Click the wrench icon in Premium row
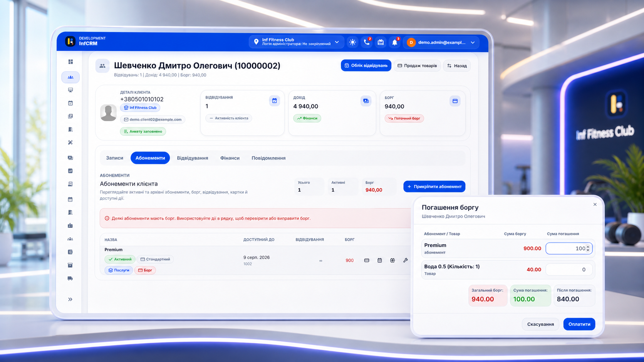Screen dimensions: 644x362 pos(406,260)
